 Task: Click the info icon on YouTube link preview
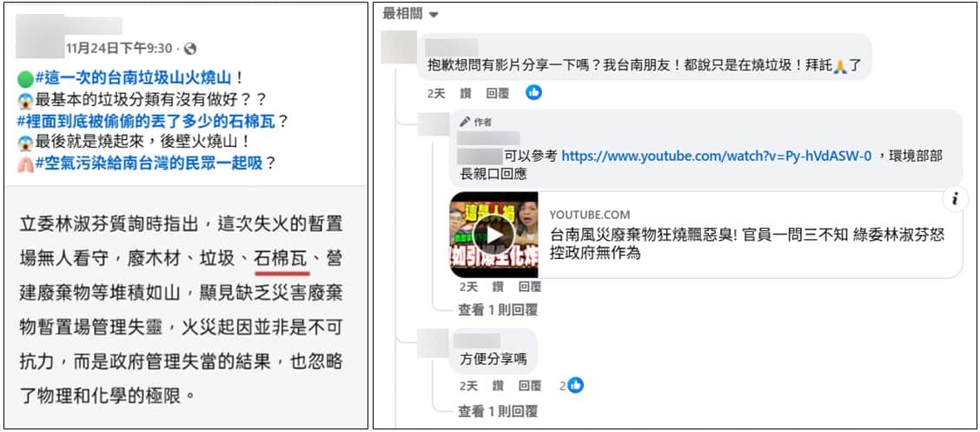coord(955,199)
